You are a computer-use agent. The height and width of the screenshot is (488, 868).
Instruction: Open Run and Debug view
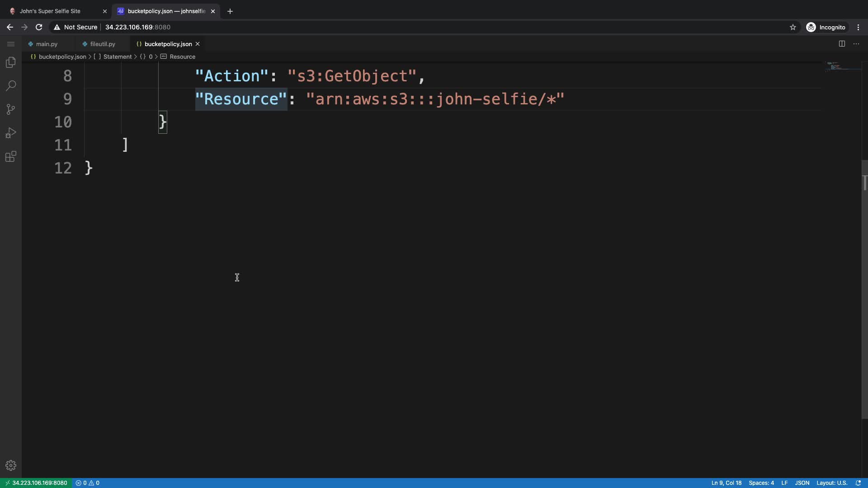pyautogui.click(x=11, y=133)
